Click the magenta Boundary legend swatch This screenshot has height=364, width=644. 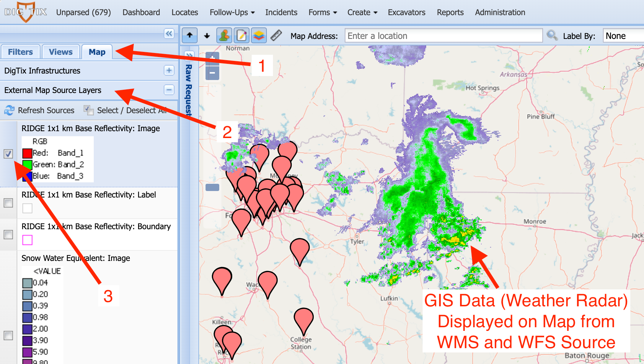point(27,240)
